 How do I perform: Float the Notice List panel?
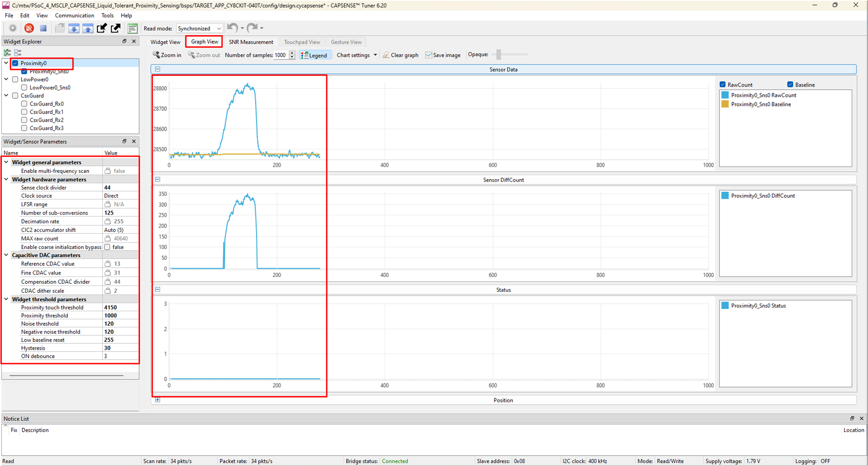pyautogui.click(x=852, y=418)
